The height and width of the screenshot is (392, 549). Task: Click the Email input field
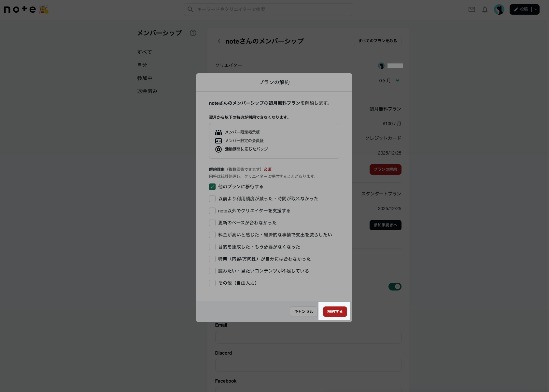308,337
